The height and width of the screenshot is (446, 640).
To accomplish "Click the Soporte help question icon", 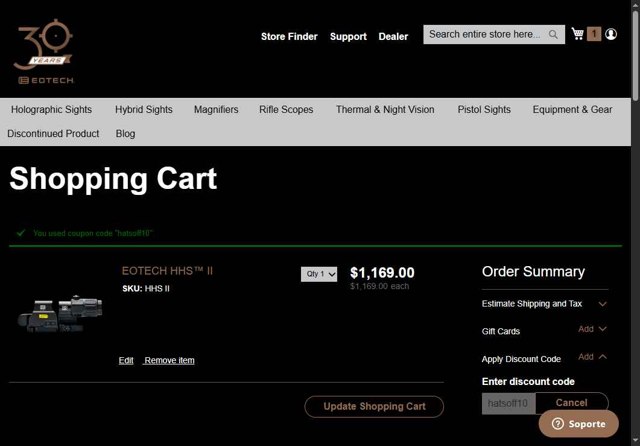I will (x=558, y=424).
